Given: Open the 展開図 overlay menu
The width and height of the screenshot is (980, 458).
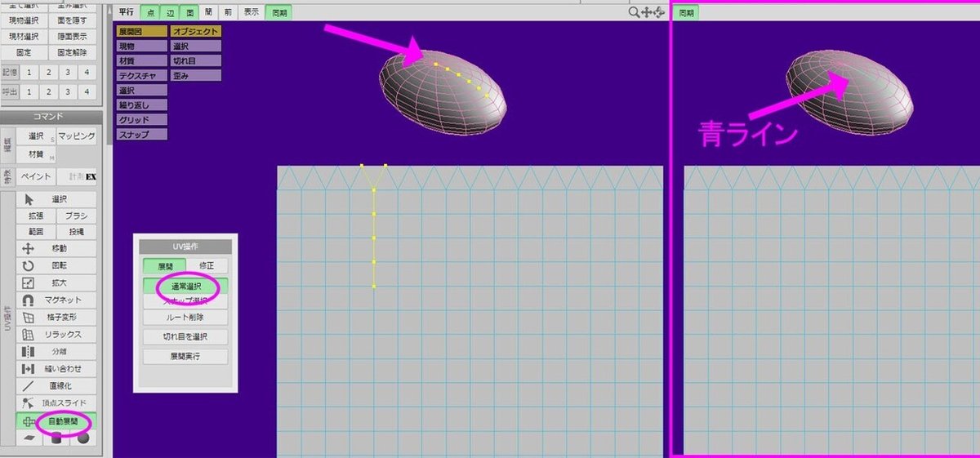Looking at the screenshot, I should tap(141, 31).
